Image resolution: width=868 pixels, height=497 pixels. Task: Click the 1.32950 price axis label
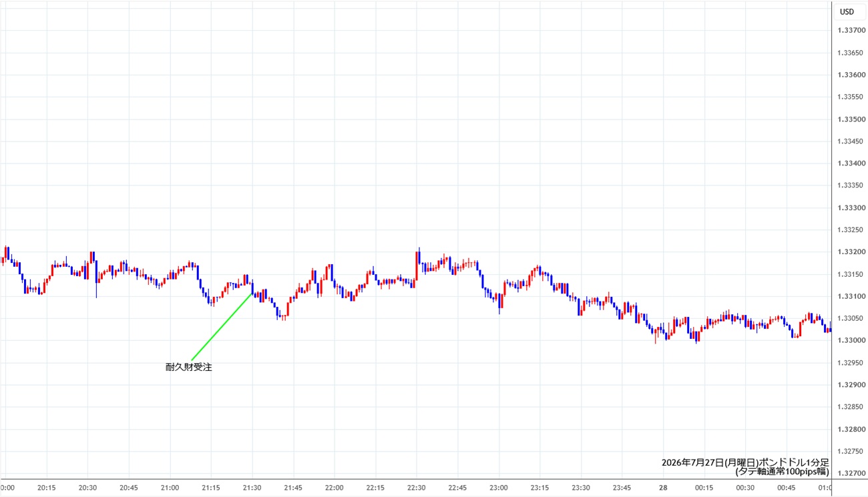coord(851,363)
